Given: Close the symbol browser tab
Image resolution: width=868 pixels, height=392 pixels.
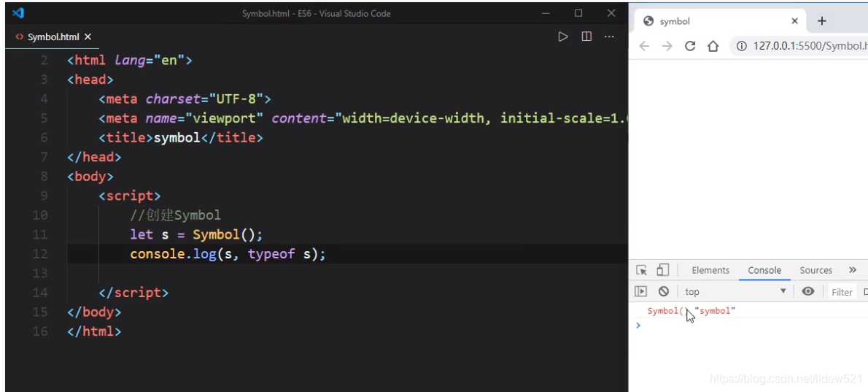Looking at the screenshot, I should [794, 21].
